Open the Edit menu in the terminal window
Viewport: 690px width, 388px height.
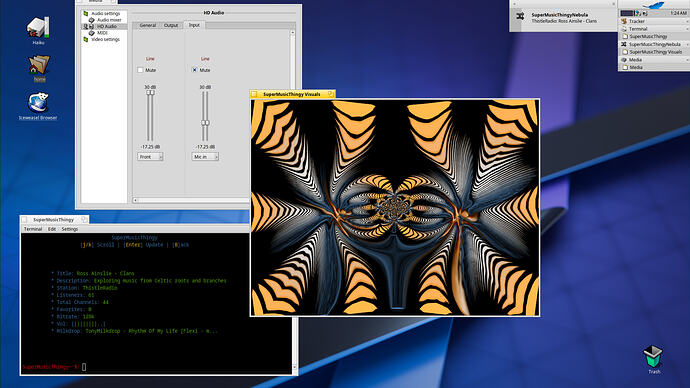(52, 229)
